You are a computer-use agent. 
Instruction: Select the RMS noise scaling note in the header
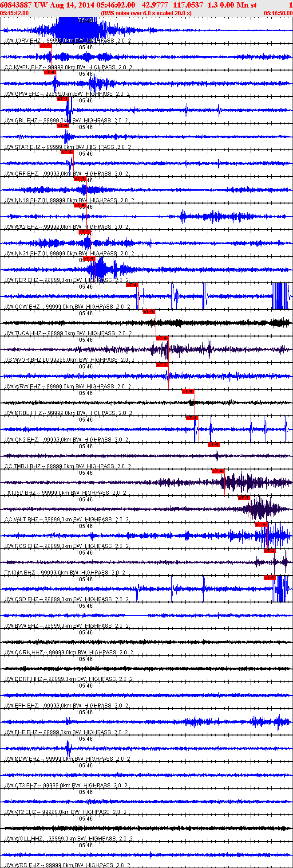point(146,13)
